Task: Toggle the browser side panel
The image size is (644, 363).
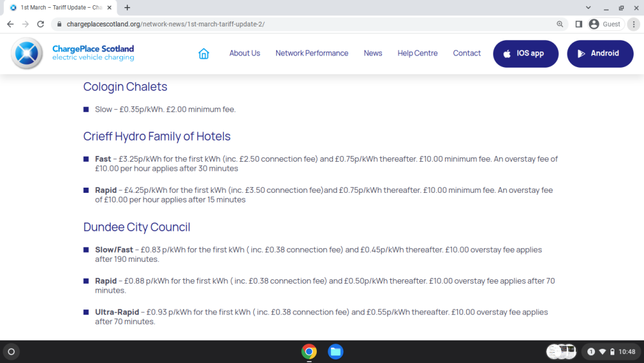Action: (579, 25)
